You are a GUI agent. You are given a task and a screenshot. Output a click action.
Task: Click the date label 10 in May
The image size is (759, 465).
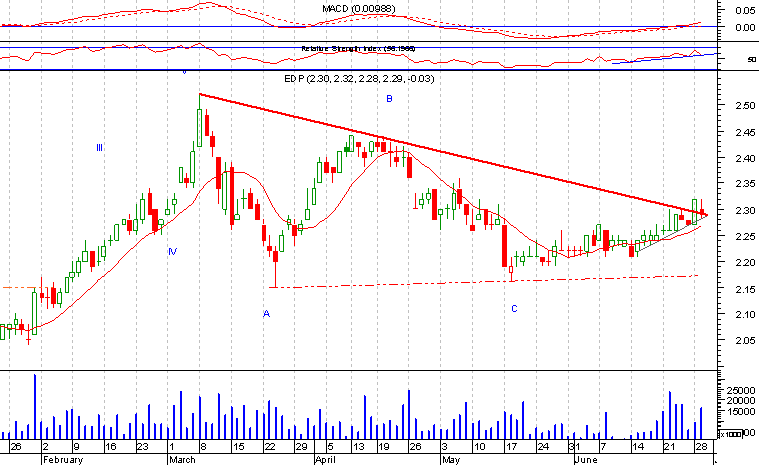(479, 447)
